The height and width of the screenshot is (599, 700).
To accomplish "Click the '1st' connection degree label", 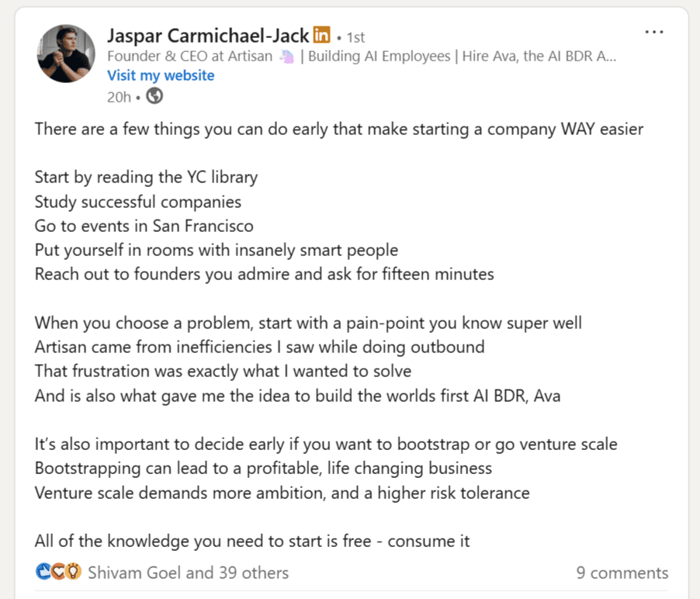I will click(x=355, y=36).
